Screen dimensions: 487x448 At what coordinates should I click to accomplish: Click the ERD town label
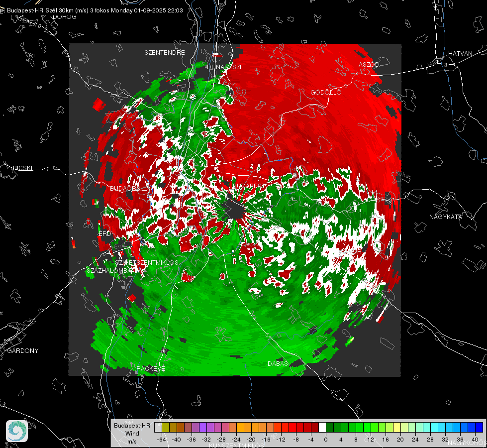coord(104,234)
